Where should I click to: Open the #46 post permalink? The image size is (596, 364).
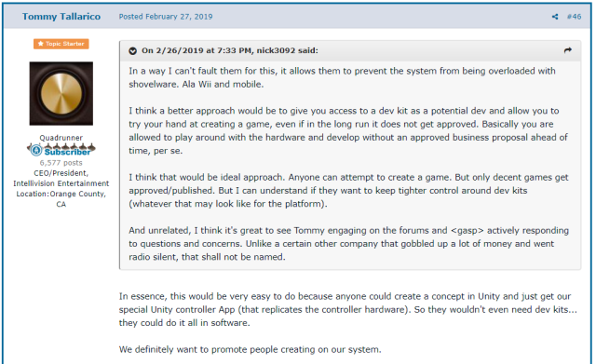coord(574,17)
